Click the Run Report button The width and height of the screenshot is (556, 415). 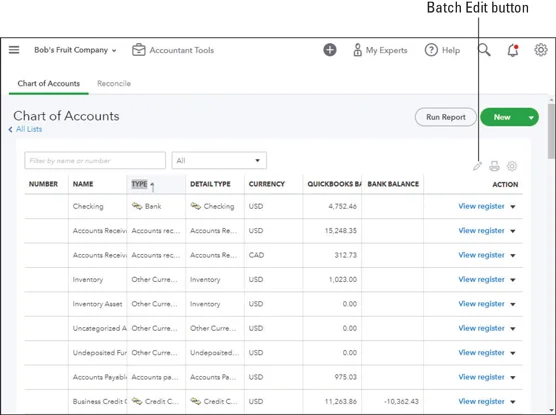[446, 117]
